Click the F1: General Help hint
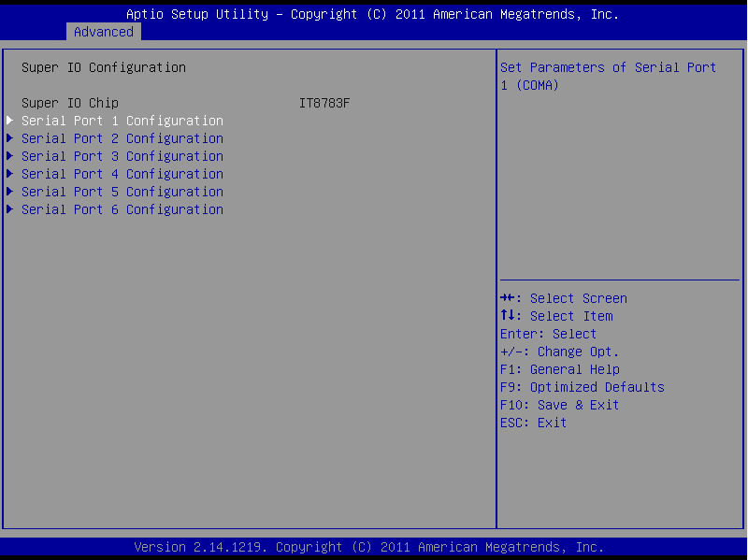This screenshot has height=560, width=748. 559,369
